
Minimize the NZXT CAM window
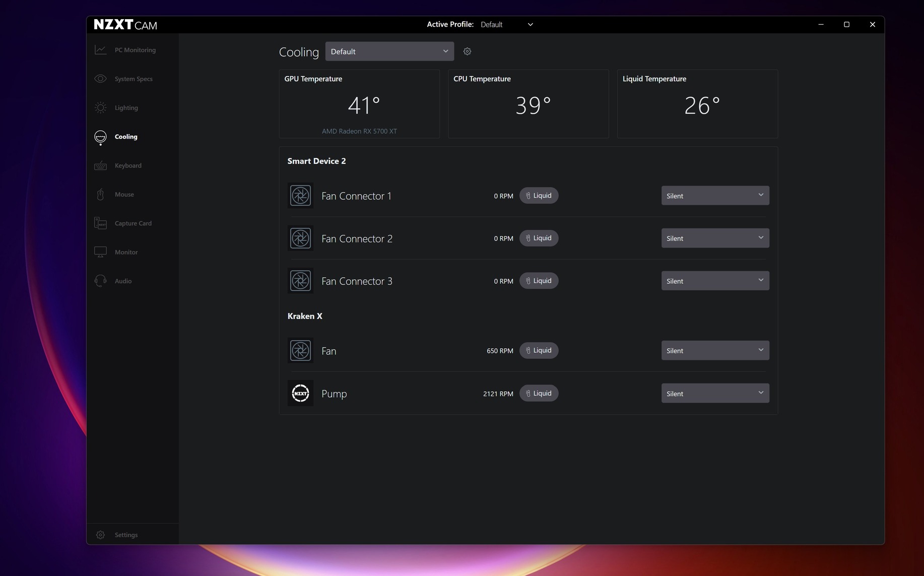pyautogui.click(x=821, y=25)
